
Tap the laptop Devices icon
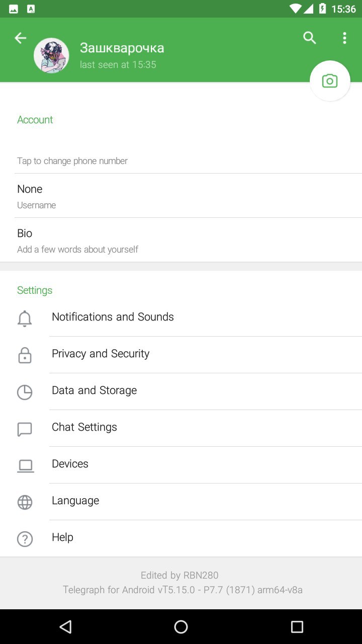[x=25, y=465]
